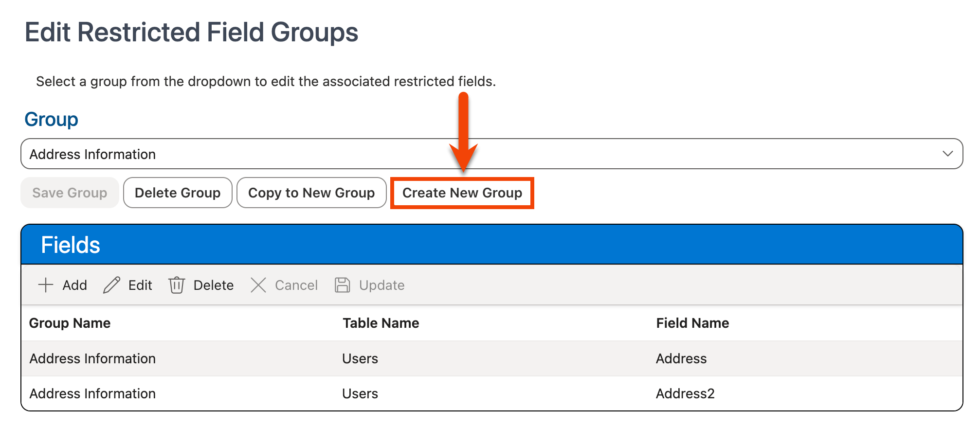Click the chevron arrow of the Group dropdown
Screen dimensions: 980x427
(x=947, y=154)
